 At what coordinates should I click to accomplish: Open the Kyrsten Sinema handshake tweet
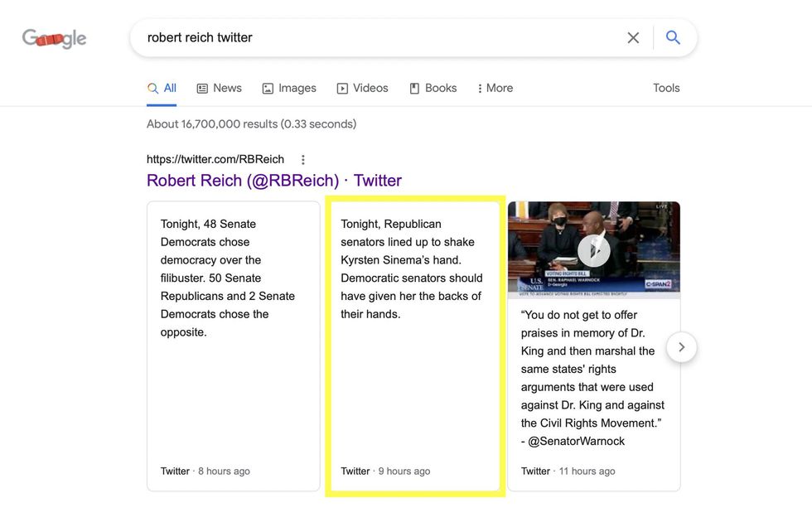pos(411,269)
